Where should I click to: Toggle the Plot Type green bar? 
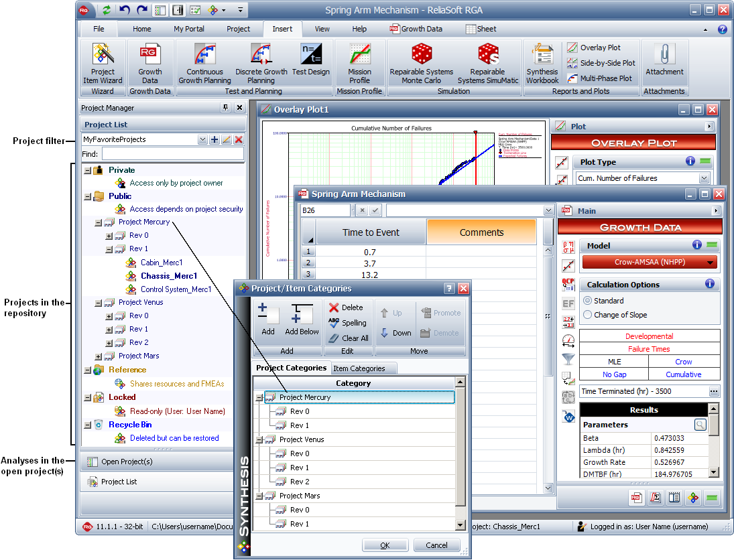(705, 161)
